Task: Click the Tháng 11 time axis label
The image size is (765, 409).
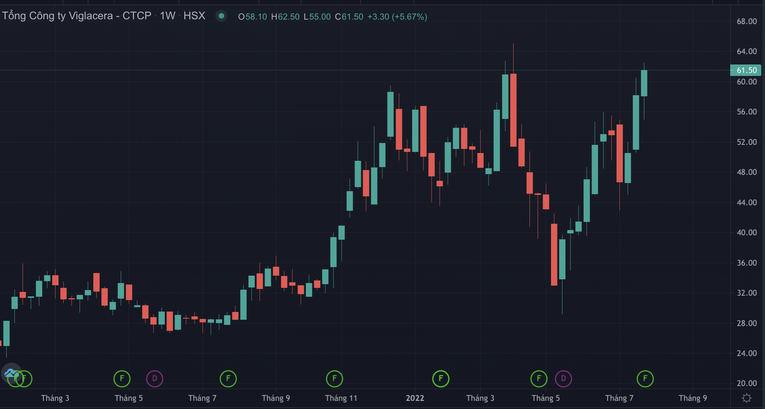Action: (341, 398)
